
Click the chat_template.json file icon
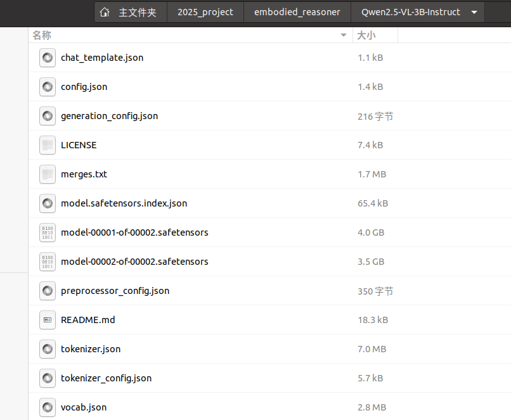tap(48, 58)
